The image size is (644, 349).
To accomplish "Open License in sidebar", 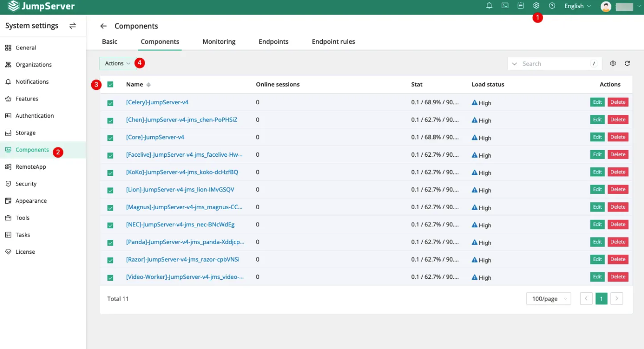I will (43, 252).
